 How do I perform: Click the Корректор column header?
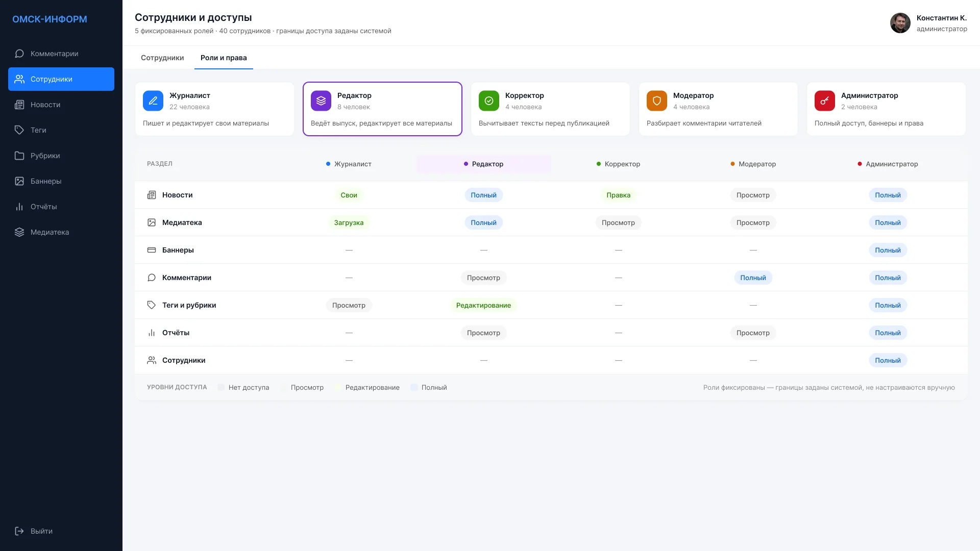(618, 164)
